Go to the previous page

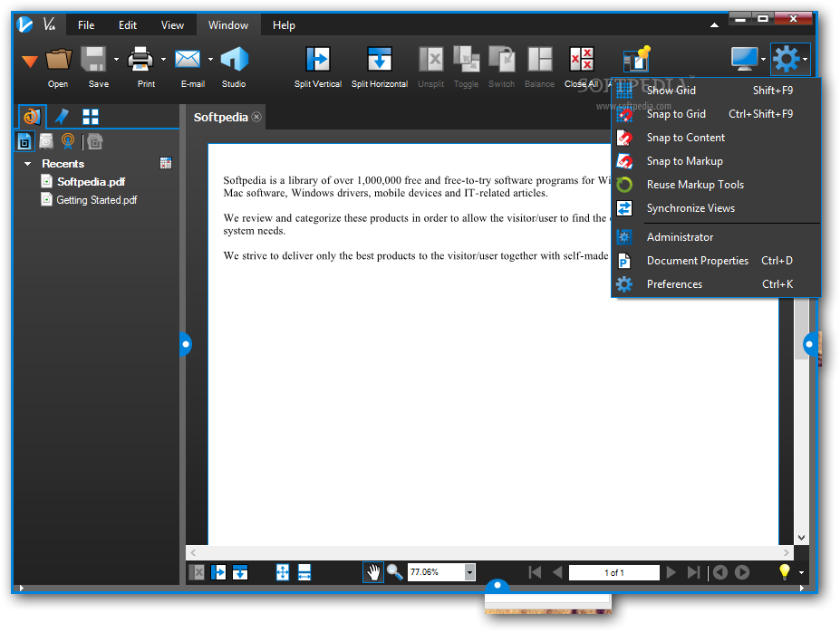[557, 572]
